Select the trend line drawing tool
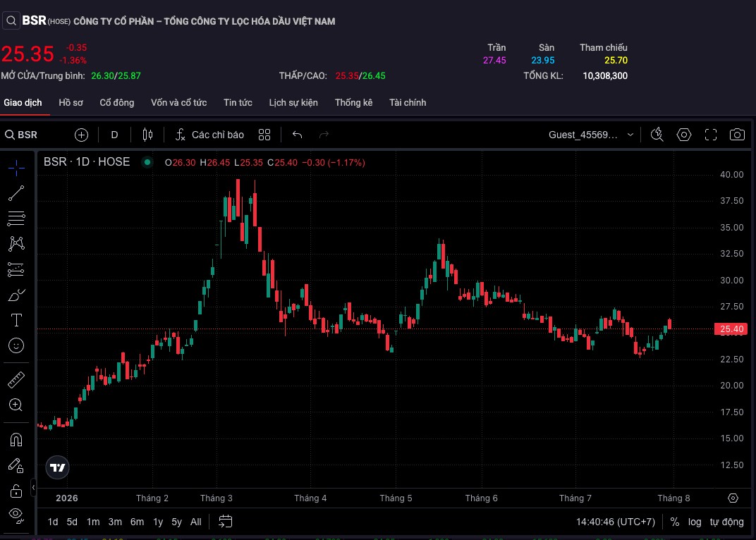756x540 pixels. [16, 193]
